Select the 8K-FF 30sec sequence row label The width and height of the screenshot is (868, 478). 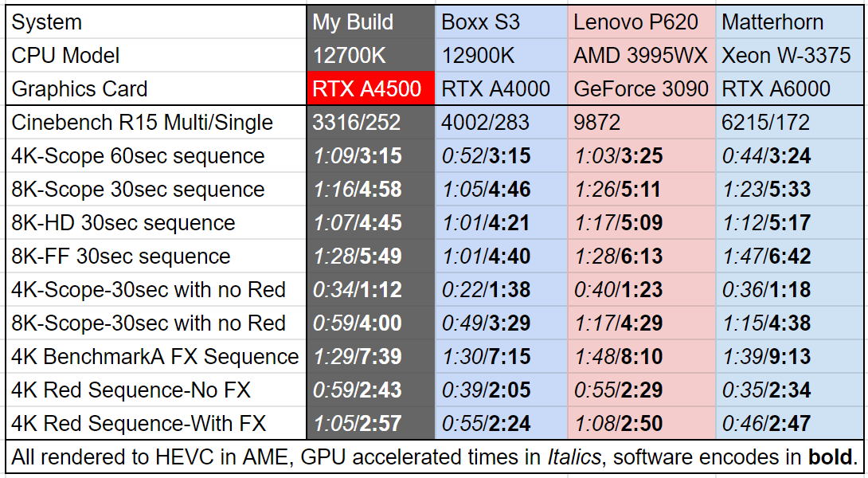click(156, 256)
